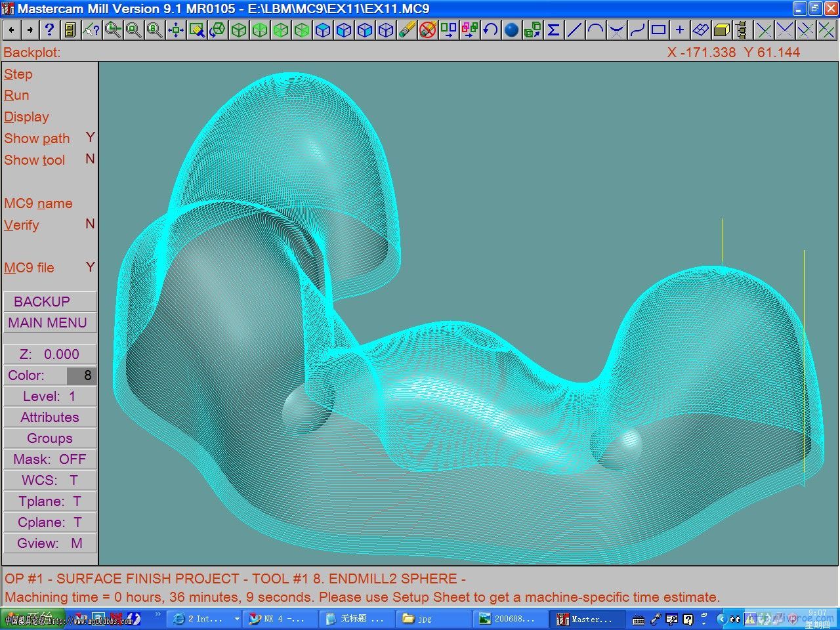Open the Attributes button
The image size is (840, 630).
tap(50, 417)
